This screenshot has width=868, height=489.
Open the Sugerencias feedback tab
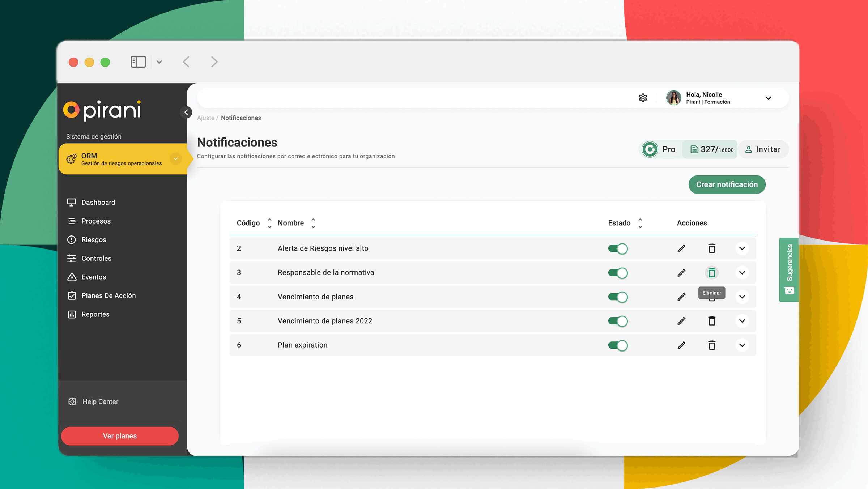tap(789, 269)
